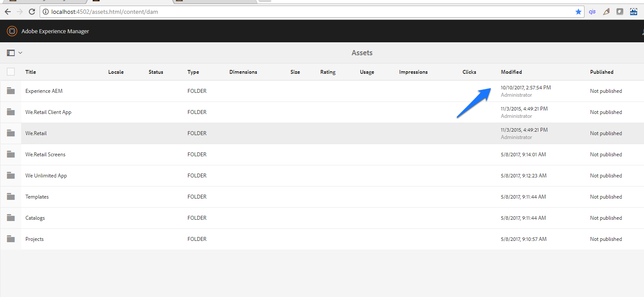
Task: Click the bookmark star in the address bar
Action: pos(578,12)
